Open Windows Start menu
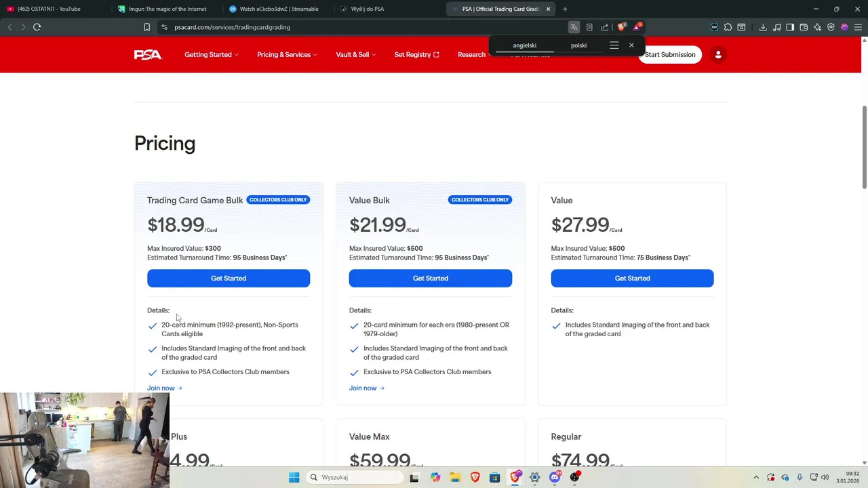This screenshot has height=488, width=868. (x=294, y=477)
